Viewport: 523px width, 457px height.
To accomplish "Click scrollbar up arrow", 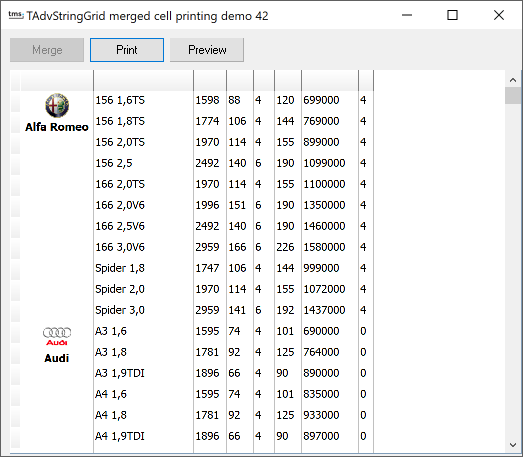I will (513, 80).
